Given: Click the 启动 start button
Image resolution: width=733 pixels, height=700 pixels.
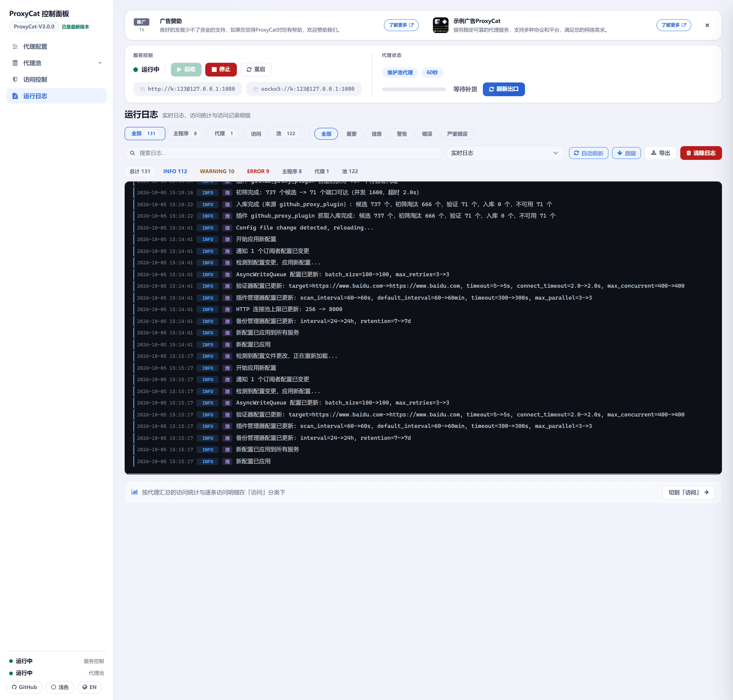Looking at the screenshot, I should point(186,69).
